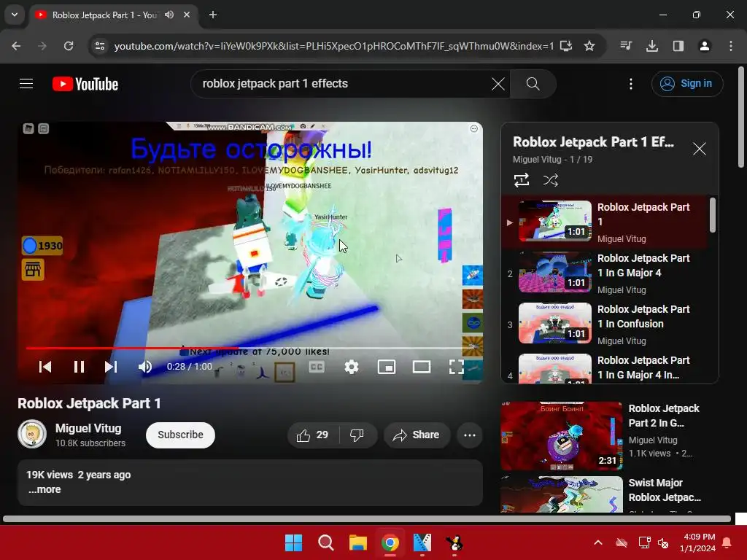Viewport: 747px width, 560px height.
Task: Toggle closed captions in player
Action: click(317, 367)
